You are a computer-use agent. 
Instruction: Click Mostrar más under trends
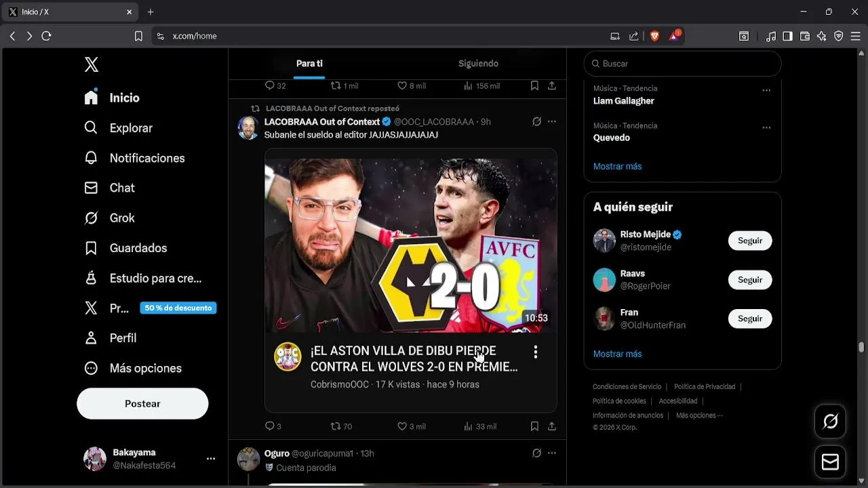(x=617, y=166)
